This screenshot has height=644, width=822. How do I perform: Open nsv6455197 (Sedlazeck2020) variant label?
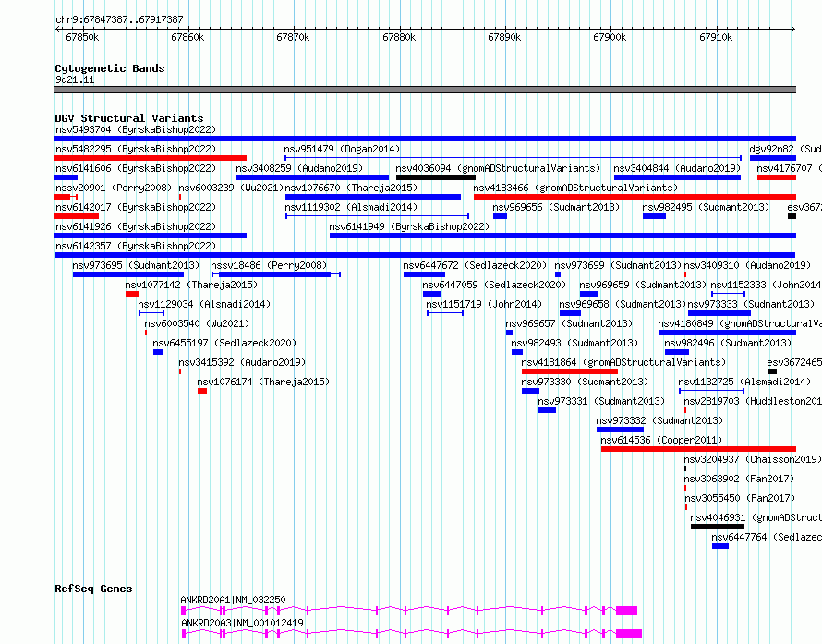(224, 343)
